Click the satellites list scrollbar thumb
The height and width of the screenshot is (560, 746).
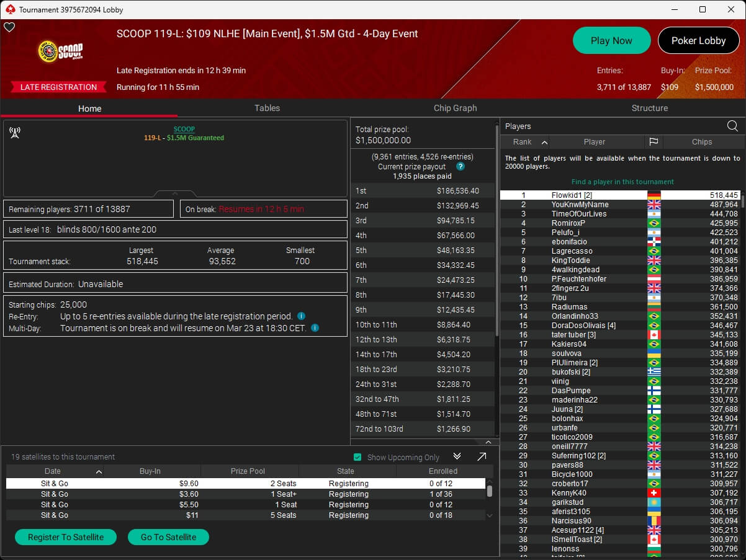(490, 491)
